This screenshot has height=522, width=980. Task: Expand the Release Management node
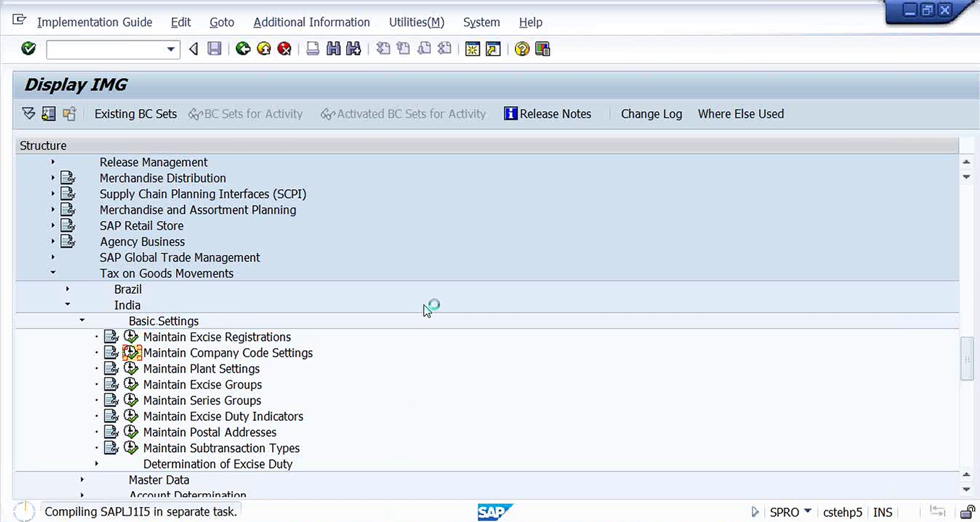53,162
